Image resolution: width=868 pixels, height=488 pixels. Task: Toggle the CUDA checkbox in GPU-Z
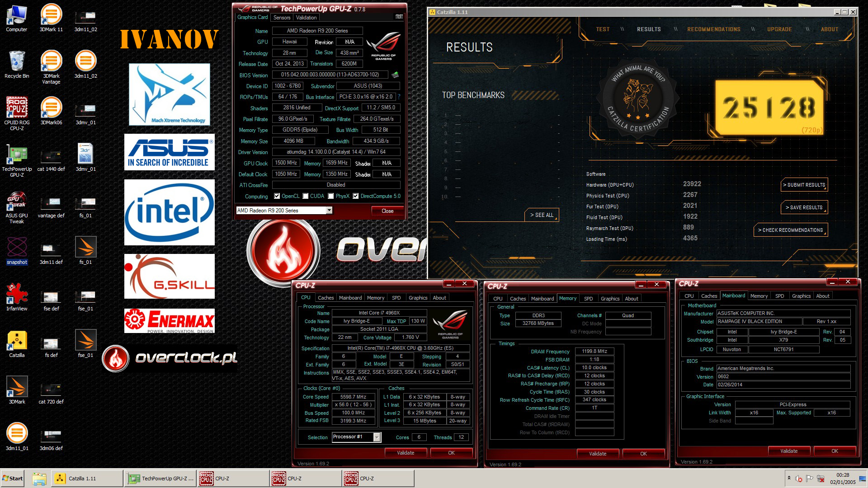(306, 196)
